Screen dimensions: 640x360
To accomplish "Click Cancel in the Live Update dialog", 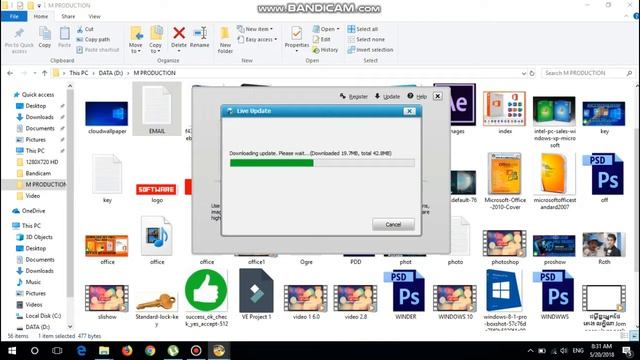I will [x=393, y=224].
